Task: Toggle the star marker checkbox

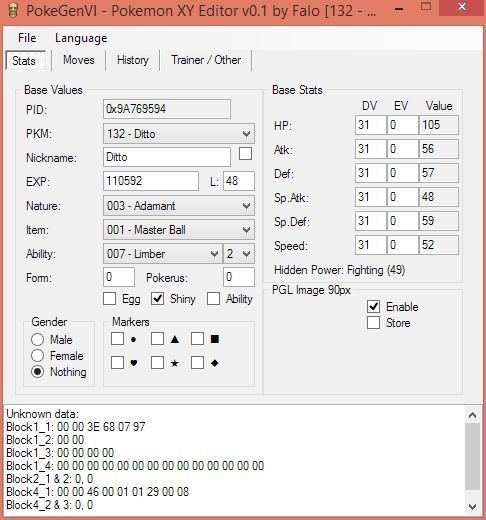Action: click(x=157, y=363)
